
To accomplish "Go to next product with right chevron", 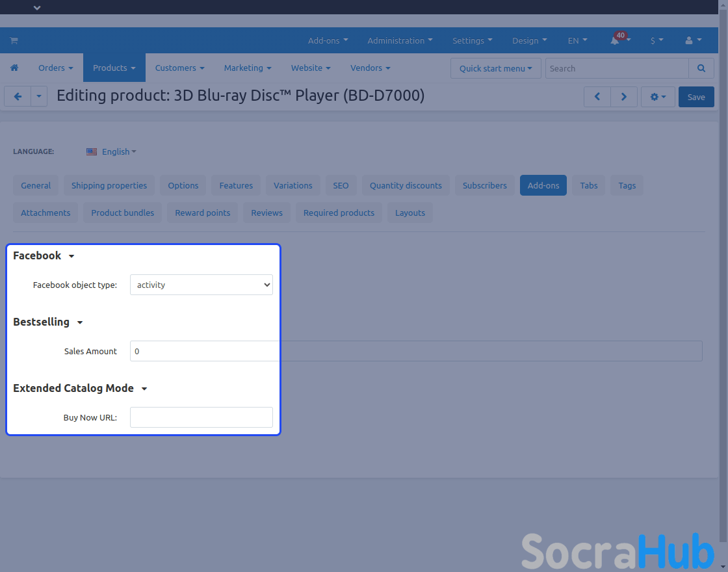I will (x=624, y=97).
